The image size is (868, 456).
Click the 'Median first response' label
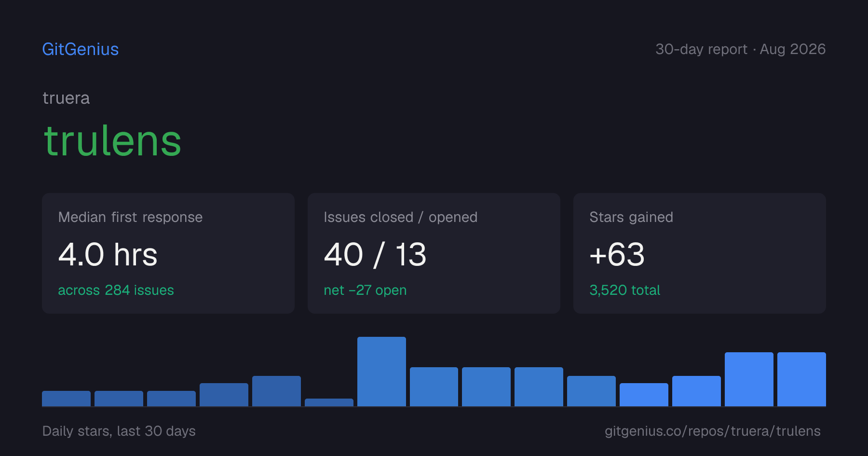pos(130,217)
